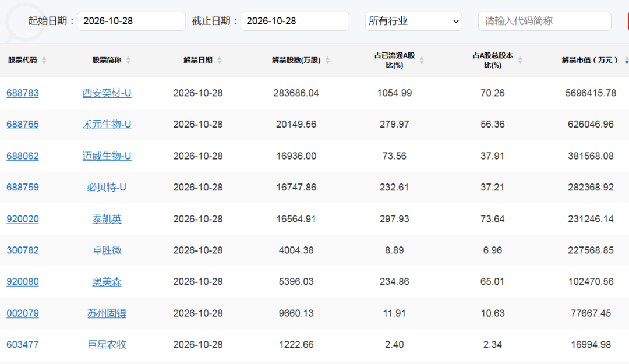Open the 迈威生物-U stock link

pyautogui.click(x=107, y=156)
